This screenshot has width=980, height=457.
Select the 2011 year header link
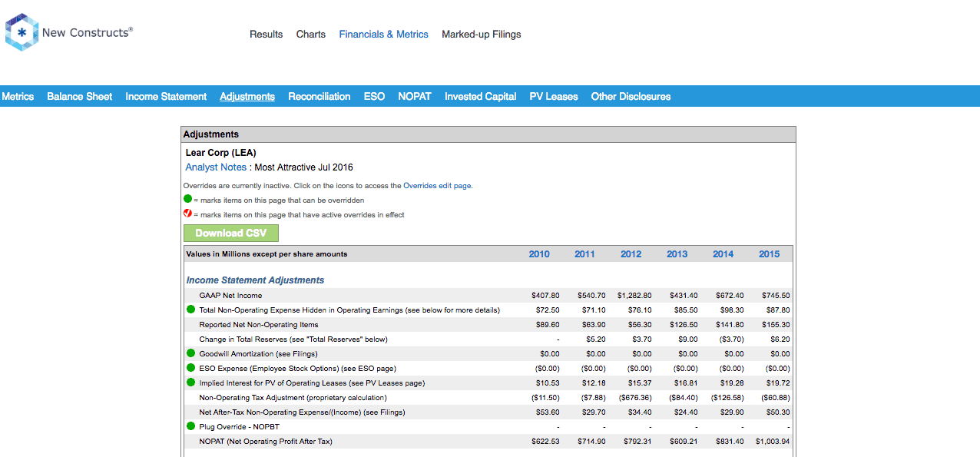point(584,254)
